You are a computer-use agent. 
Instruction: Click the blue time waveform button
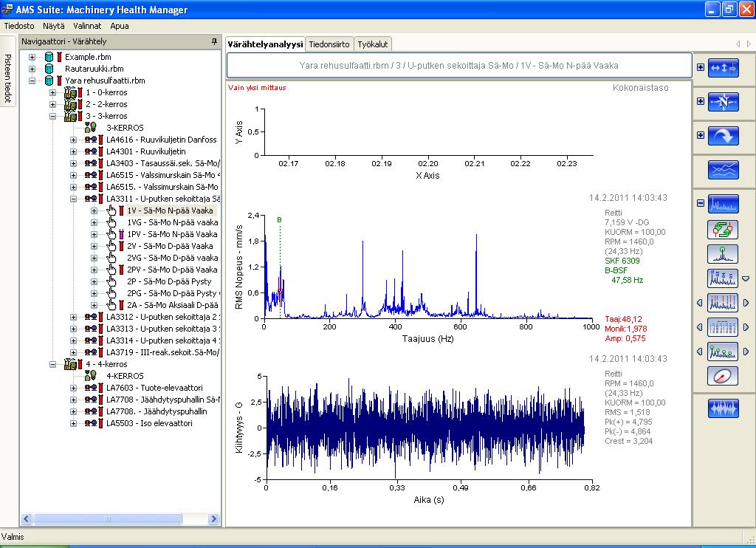pyautogui.click(x=724, y=408)
